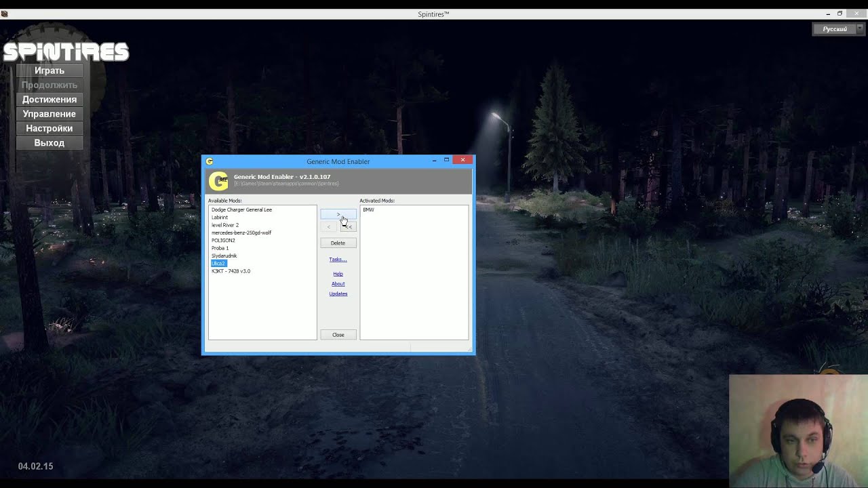Open Настройки in the Spintires menu
Image resolution: width=868 pixels, height=488 pixels.
pyautogui.click(x=50, y=128)
